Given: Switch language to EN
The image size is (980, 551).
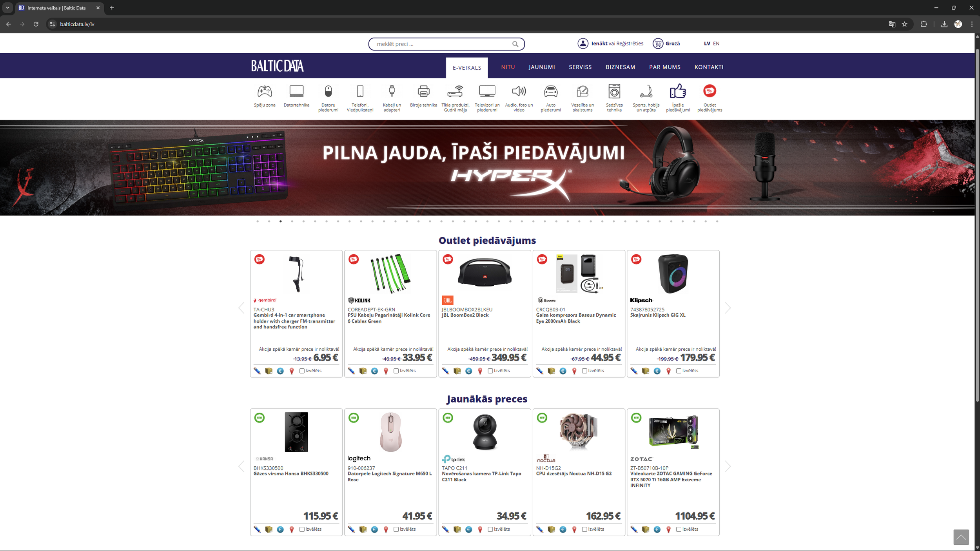Looking at the screenshot, I should pos(716,43).
